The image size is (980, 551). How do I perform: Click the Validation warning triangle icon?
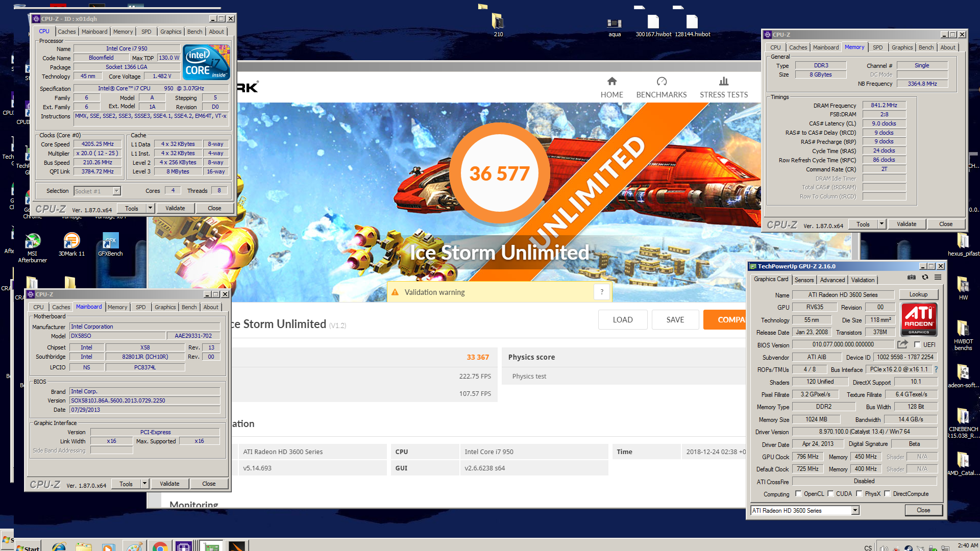pos(395,292)
